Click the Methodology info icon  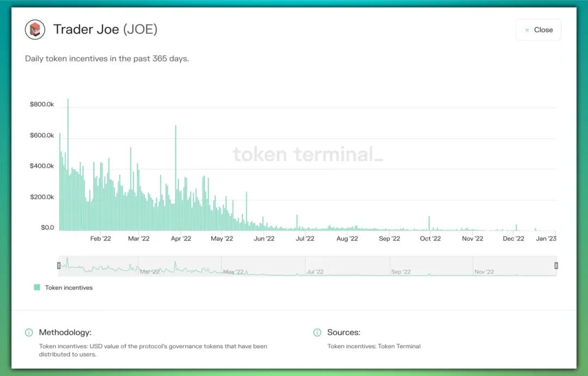(x=29, y=332)
